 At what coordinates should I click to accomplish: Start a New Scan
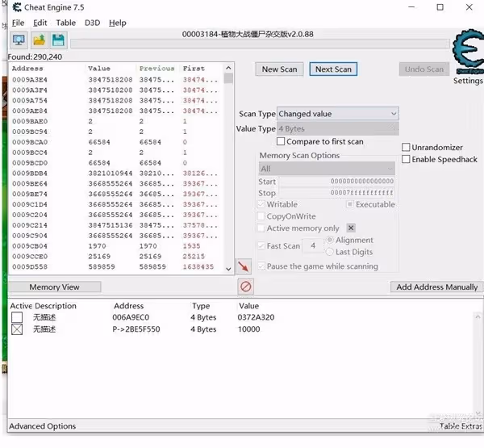(279, 69)
